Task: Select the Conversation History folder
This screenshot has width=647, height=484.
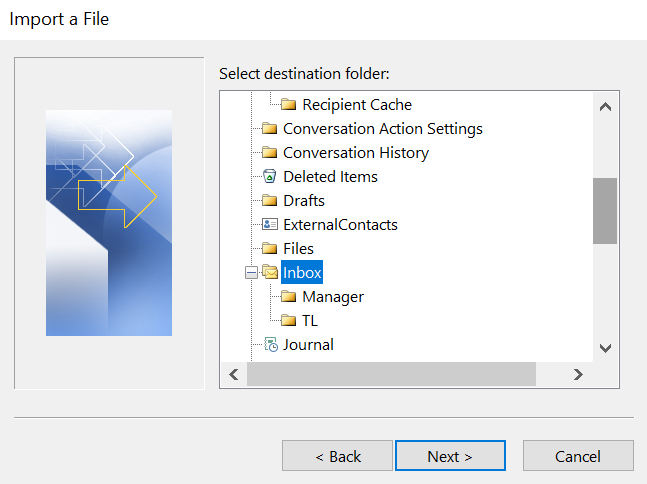Action: [355, 153]
